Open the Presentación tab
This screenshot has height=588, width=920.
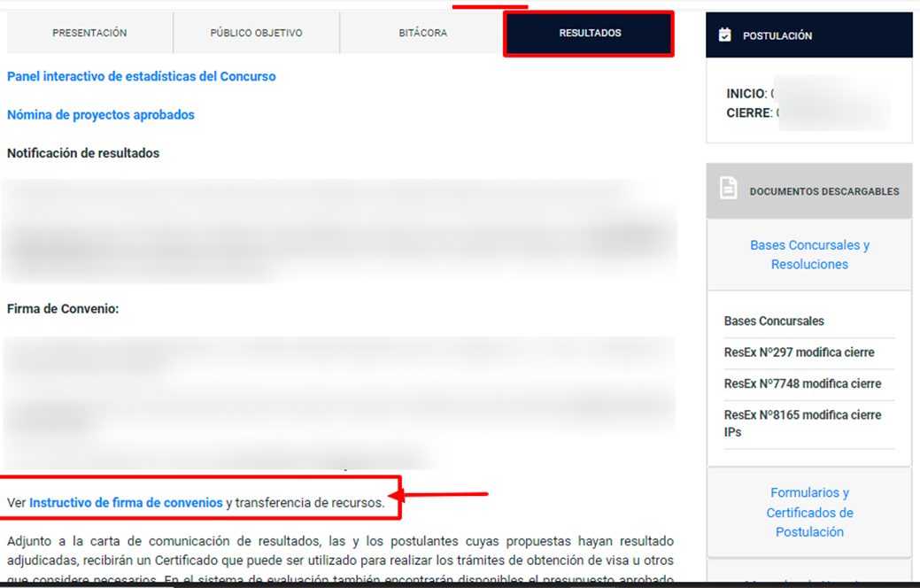point(89,33)
